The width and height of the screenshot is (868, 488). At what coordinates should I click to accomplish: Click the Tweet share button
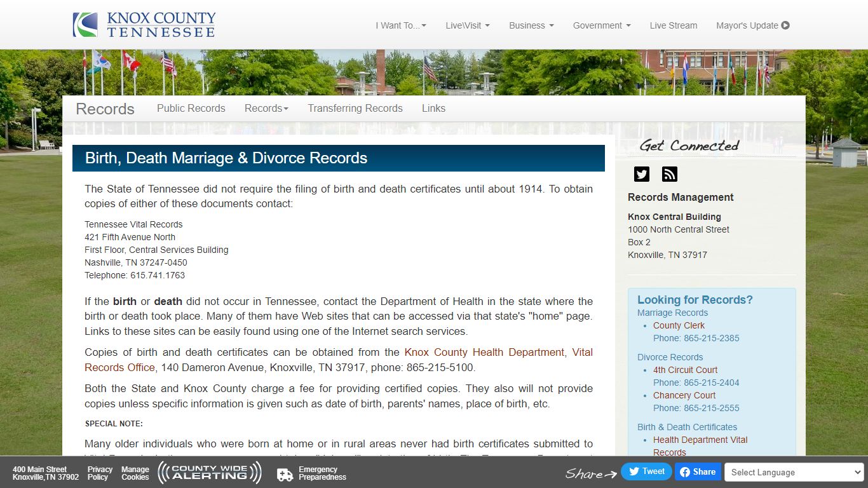tap(646, 471)
